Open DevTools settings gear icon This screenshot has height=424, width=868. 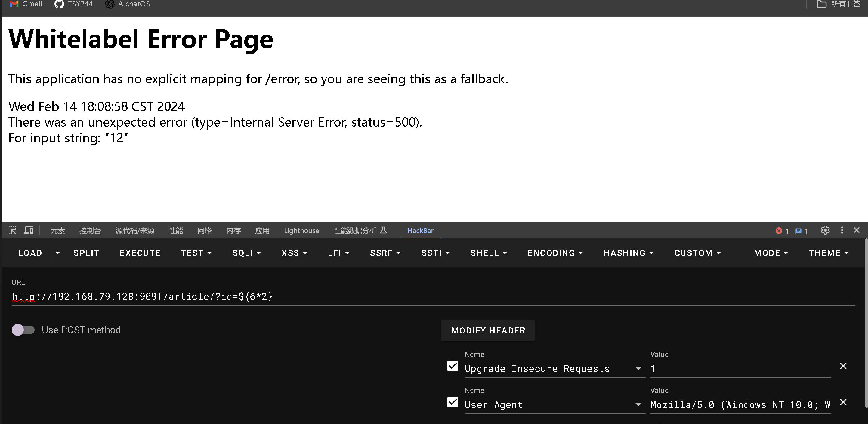coord(825,230)
